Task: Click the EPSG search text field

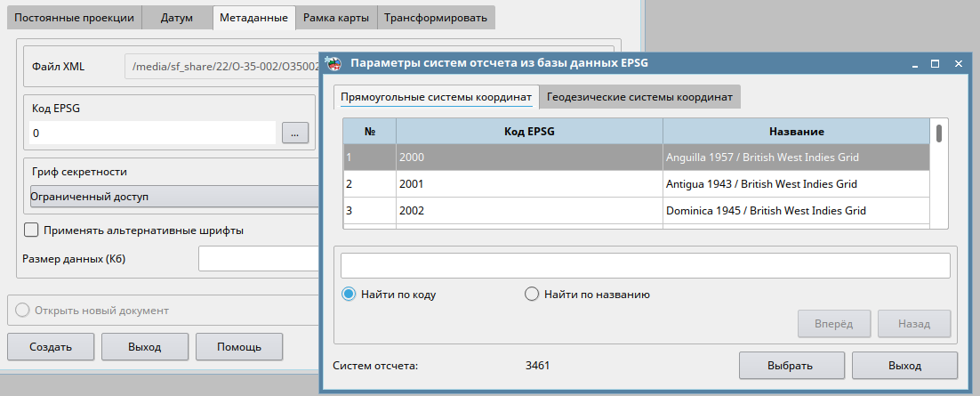Action: click(x=645, y=266)
